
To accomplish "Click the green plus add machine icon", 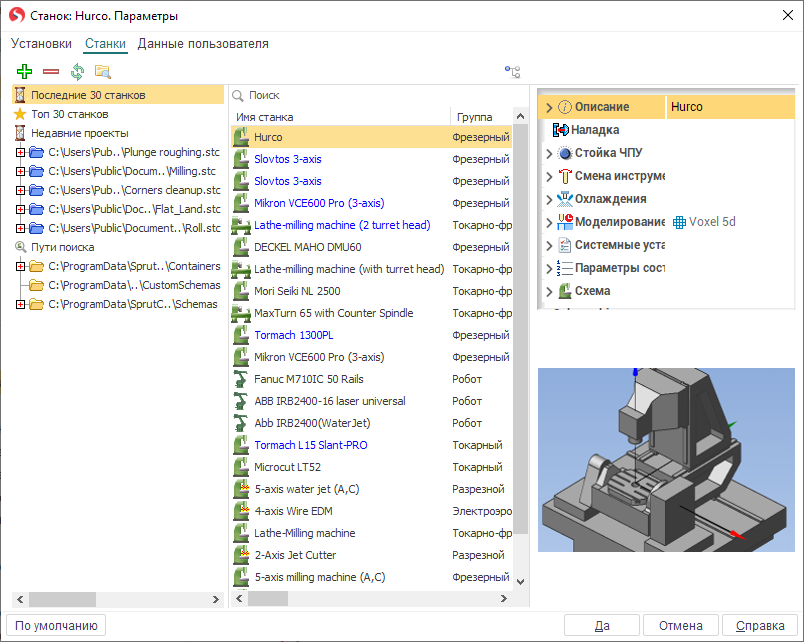I will pyautogui.click(x=25, y=72).
